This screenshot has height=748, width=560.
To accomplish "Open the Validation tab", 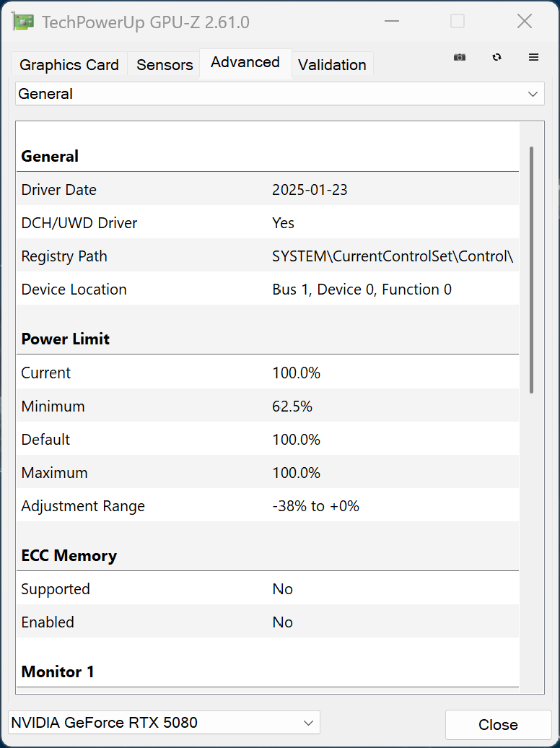I will click(333, 65).
